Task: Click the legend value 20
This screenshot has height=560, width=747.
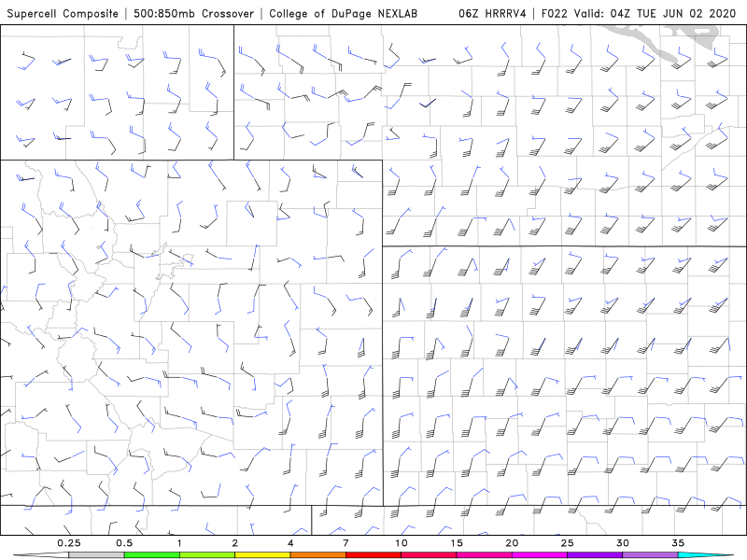Action: coord(512,543)
